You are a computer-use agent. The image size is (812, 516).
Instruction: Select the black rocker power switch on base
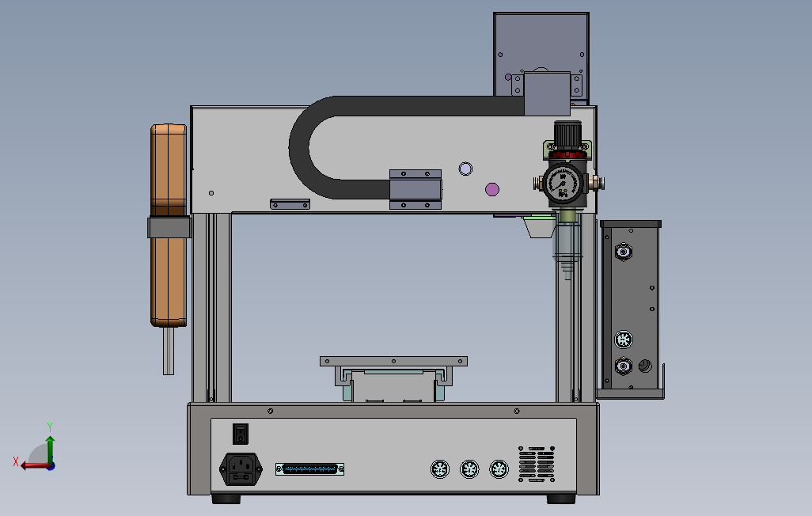[x=241, y=434]
